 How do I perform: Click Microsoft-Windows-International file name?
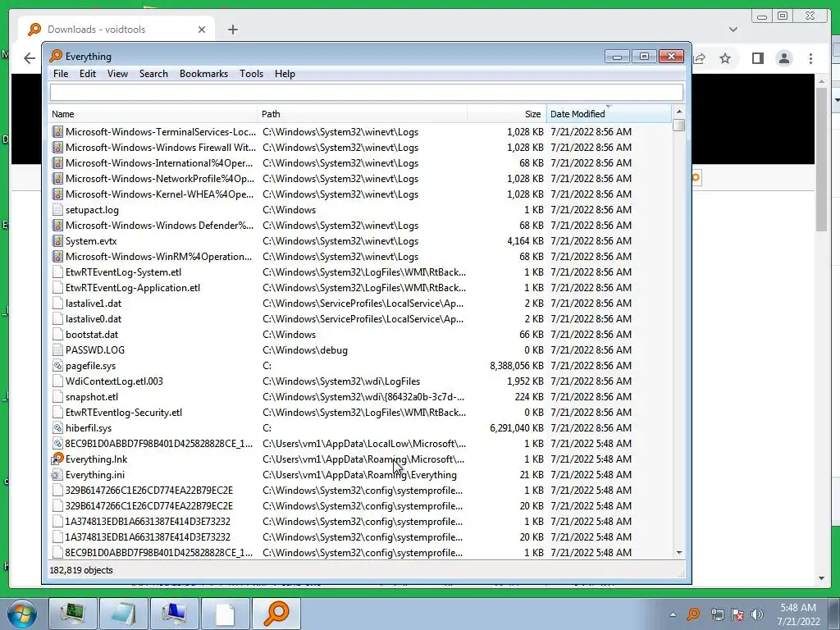click(x=159, y=163)
